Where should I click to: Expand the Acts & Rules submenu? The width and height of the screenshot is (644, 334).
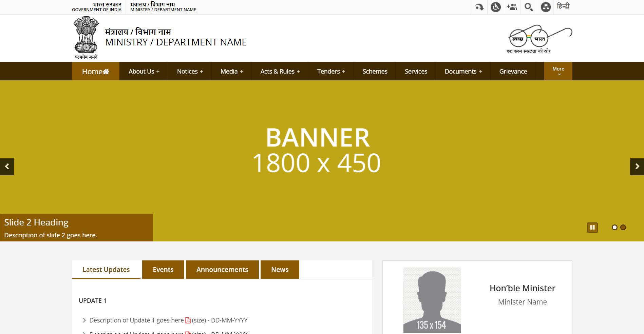[280, 72]
